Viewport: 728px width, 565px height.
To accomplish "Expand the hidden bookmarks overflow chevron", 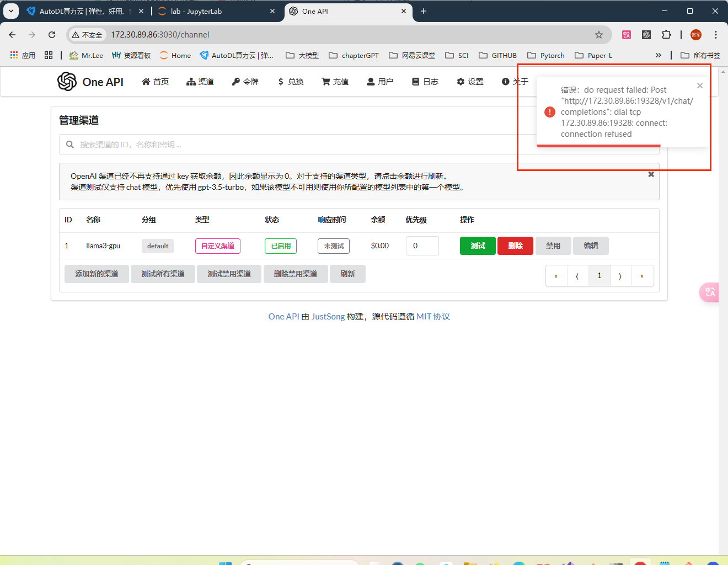I will (x=658, y=55).
